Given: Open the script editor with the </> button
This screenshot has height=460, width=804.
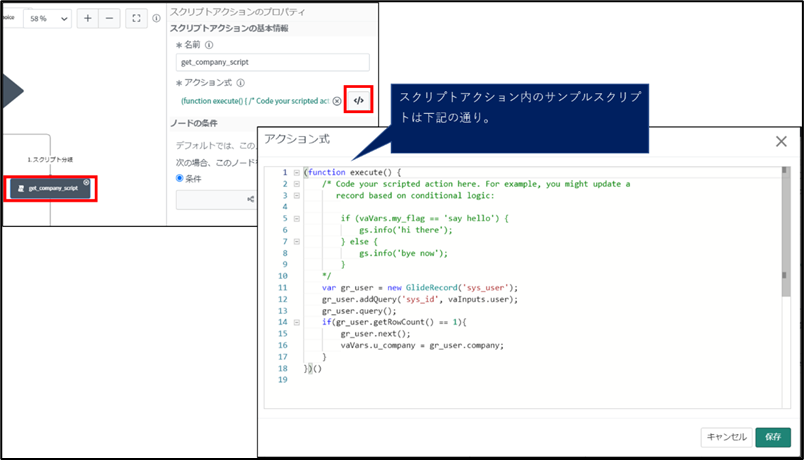Looking at the screenshot, I should [358, 100].
